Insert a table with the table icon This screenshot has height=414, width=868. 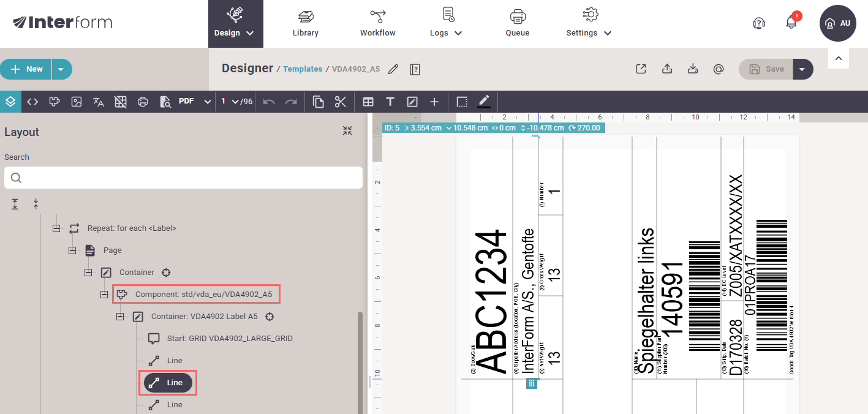pyautogui.click(x=368, y=102)
